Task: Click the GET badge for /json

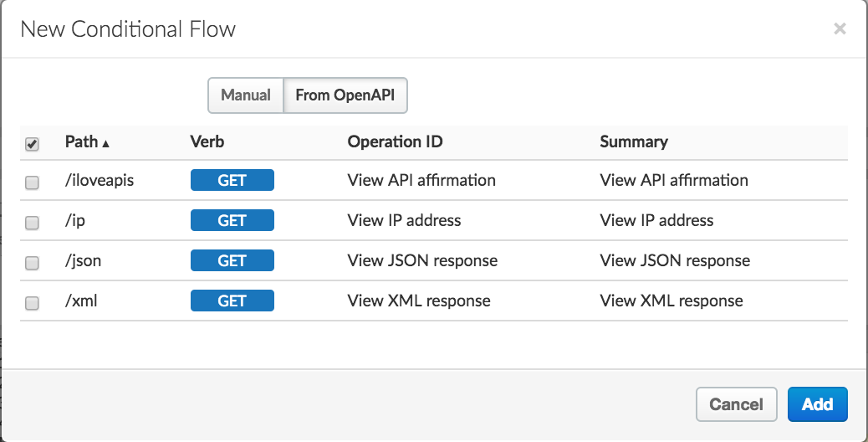Action: click(x=232, y=260)
